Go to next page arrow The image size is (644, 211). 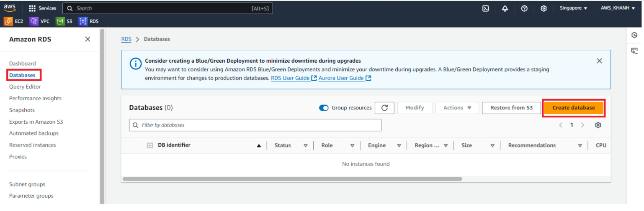click(x=582, y=125)
